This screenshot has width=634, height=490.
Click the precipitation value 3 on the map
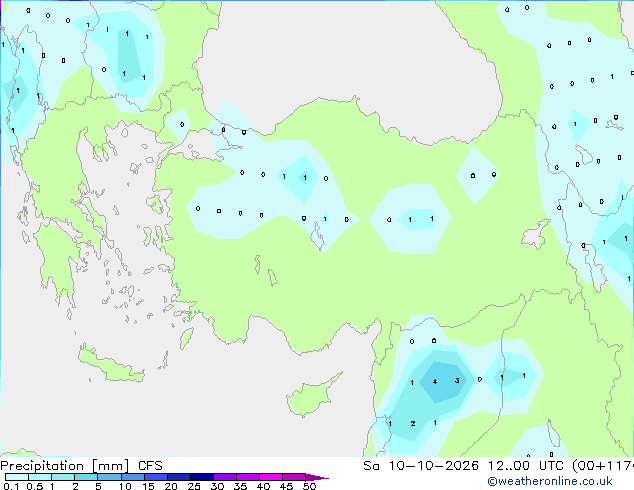[457, 380]
